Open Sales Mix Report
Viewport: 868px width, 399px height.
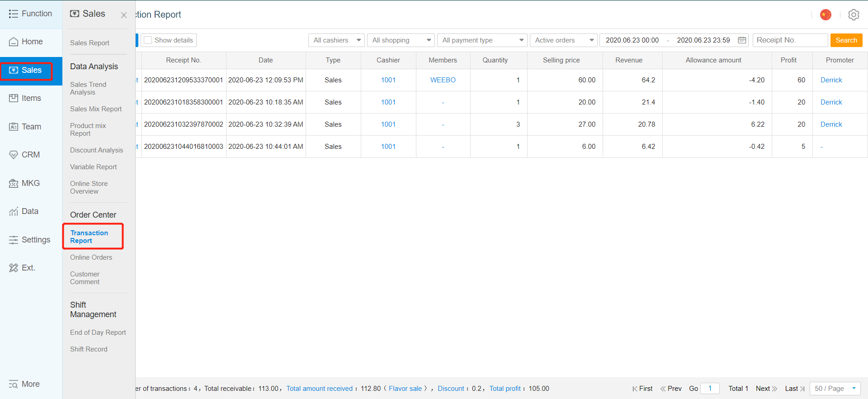[x=96, y=109]
